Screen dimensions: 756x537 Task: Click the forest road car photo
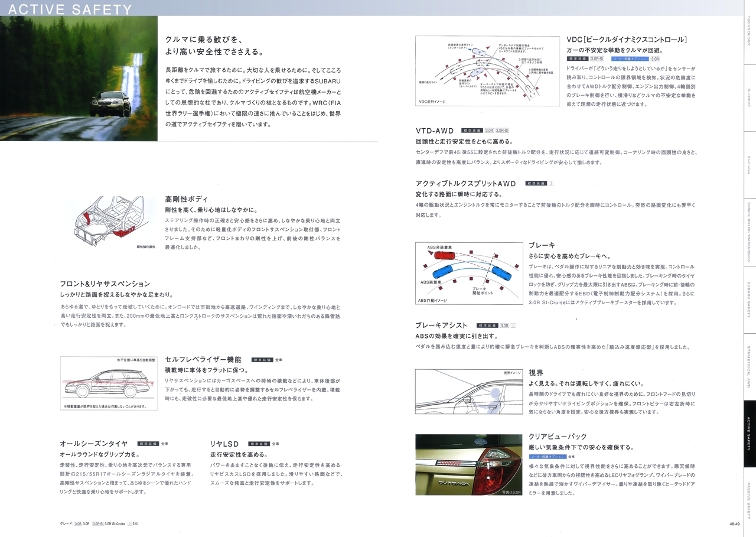[x=79, y=79]
